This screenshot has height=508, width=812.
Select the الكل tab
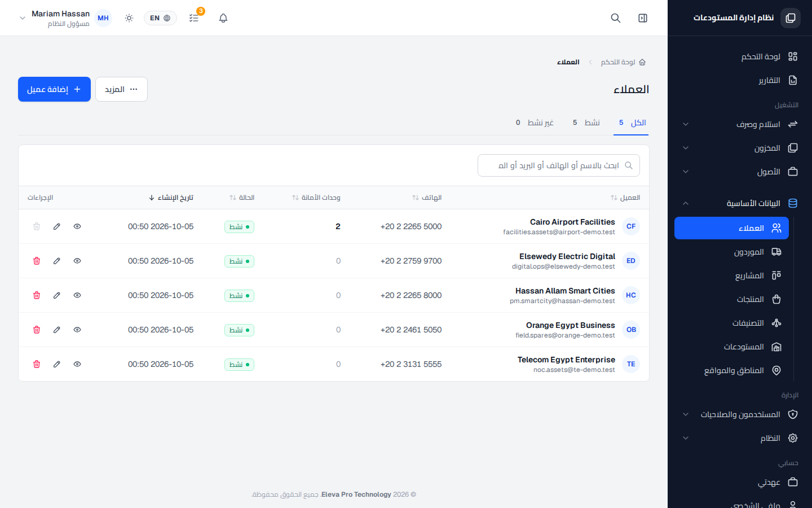pyautogui.click(x=631, y=122)
